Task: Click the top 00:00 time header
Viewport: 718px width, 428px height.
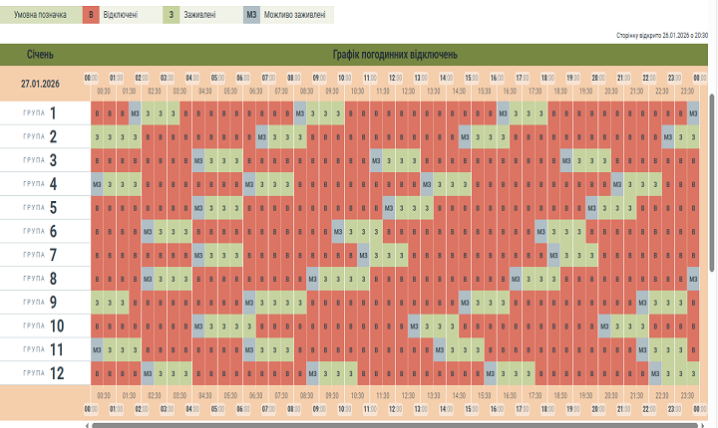Action: [90, 77]
